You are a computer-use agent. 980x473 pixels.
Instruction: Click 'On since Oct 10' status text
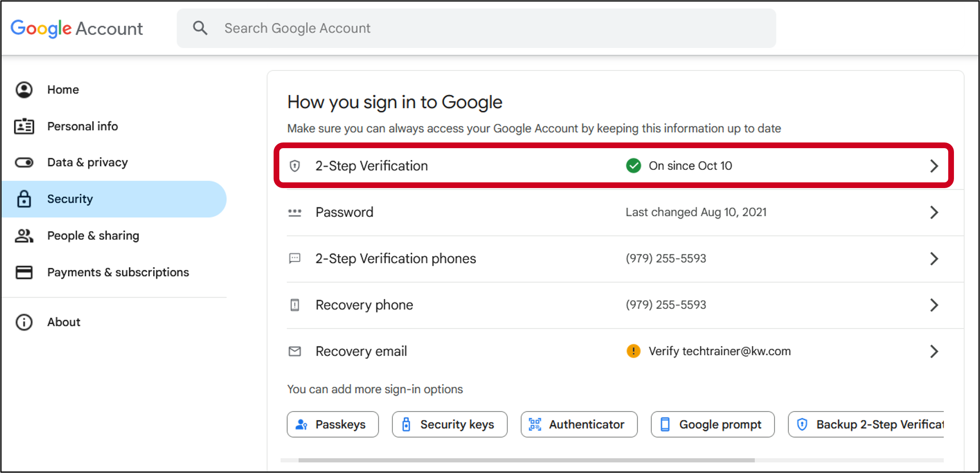click(x=690, y=166)
